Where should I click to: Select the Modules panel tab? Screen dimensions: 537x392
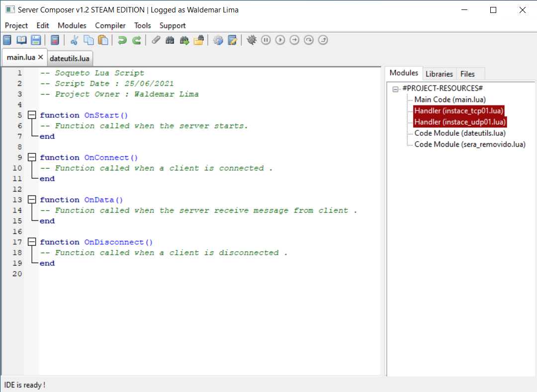pos(404,73)
